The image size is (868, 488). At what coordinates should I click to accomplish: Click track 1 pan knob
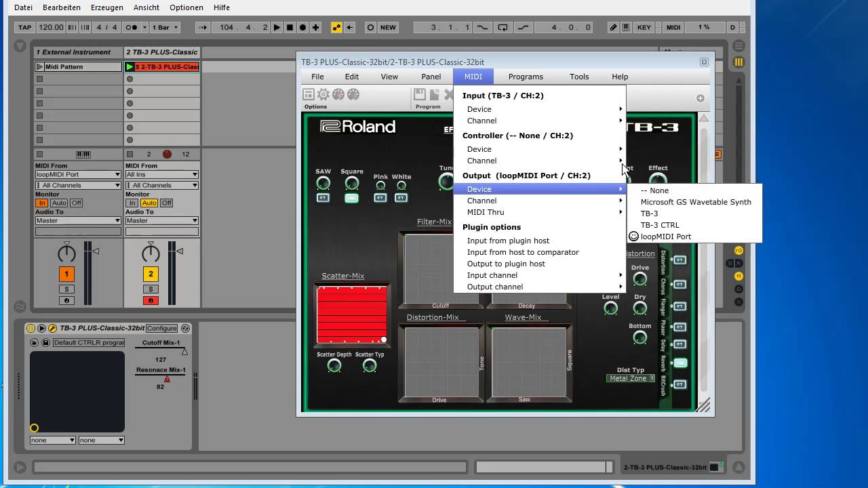coord(66,253)
